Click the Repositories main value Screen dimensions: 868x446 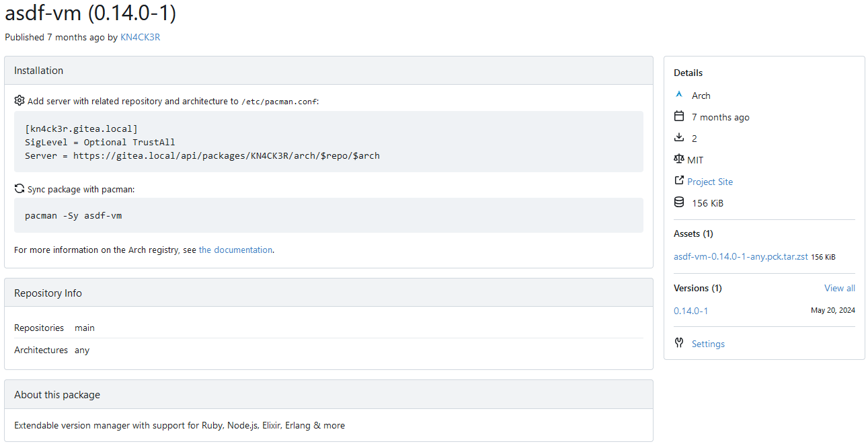point(85,328)
